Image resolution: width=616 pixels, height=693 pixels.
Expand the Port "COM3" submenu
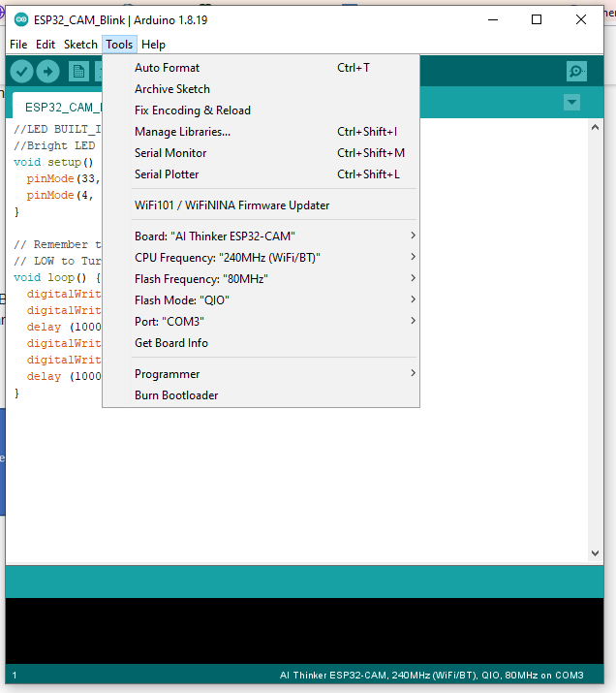[261, 322]
